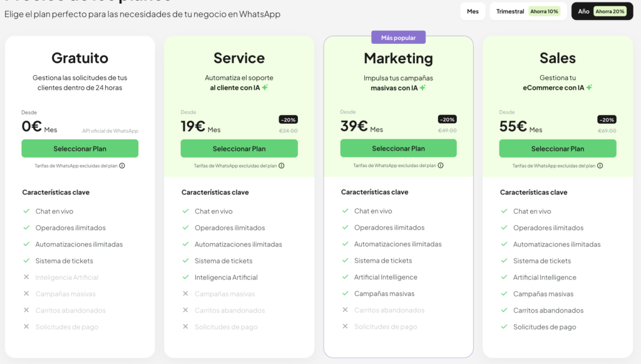This screenshot has width=641, height=364.
Task: Click the Ahorra 10% badge
Action: (x=544, y=11)
